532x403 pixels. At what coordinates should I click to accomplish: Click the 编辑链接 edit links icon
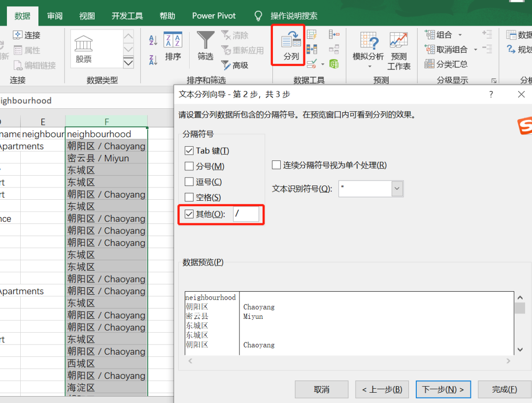(x=18, y=65)
